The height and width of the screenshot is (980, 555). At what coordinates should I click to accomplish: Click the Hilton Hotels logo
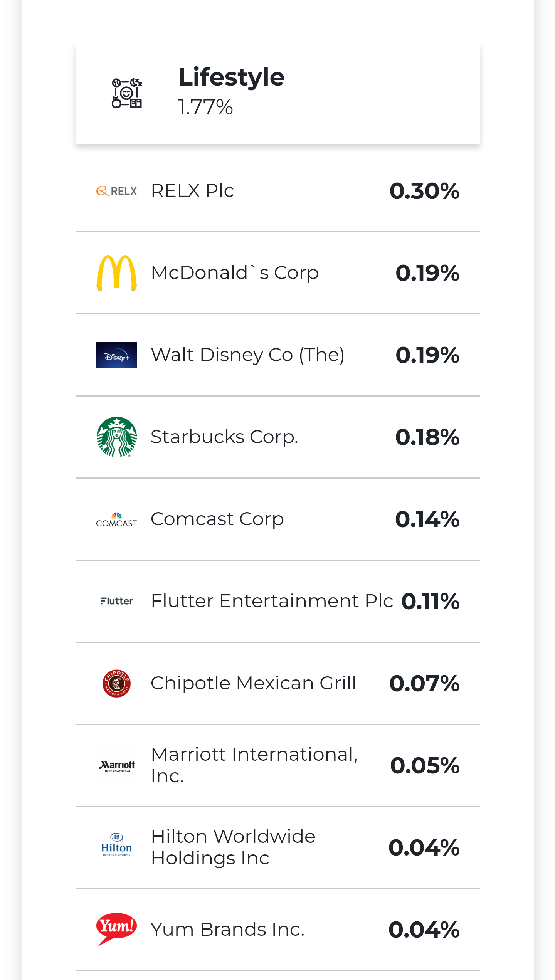116,847
